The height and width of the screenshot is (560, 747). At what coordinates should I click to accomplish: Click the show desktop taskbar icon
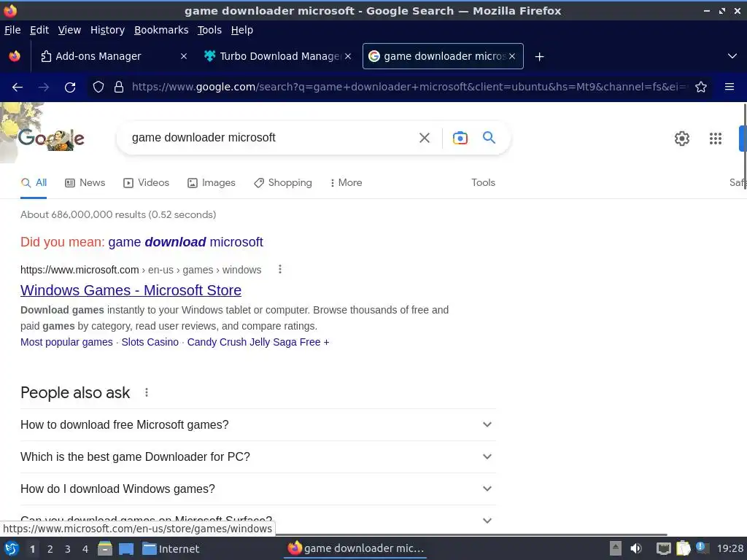[x=126, y=548]
